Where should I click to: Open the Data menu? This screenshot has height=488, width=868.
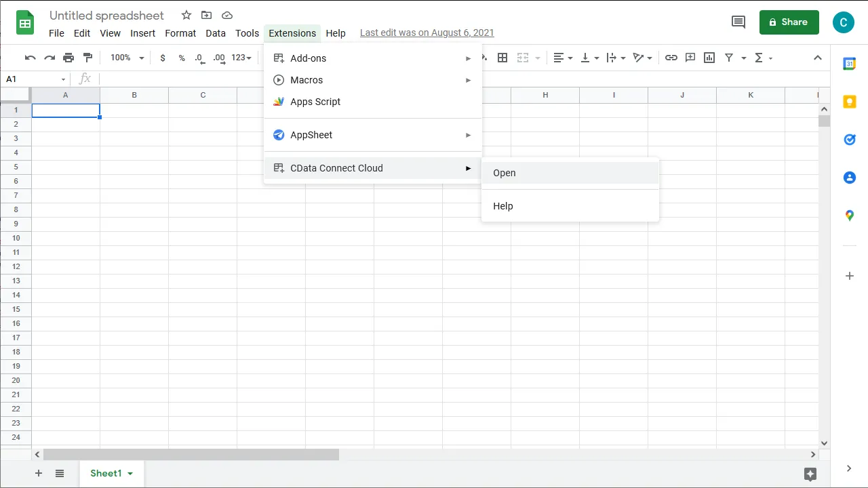(216, 33)
